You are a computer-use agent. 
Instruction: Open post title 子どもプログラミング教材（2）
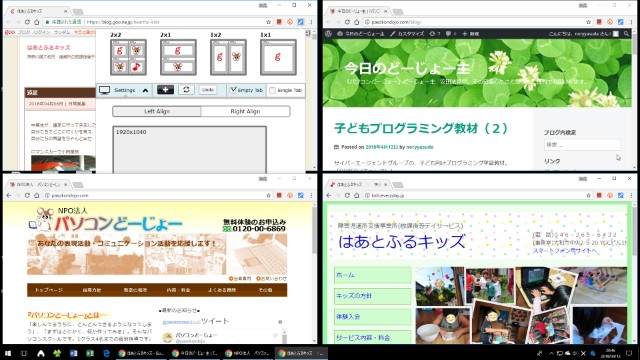(421, 129)
